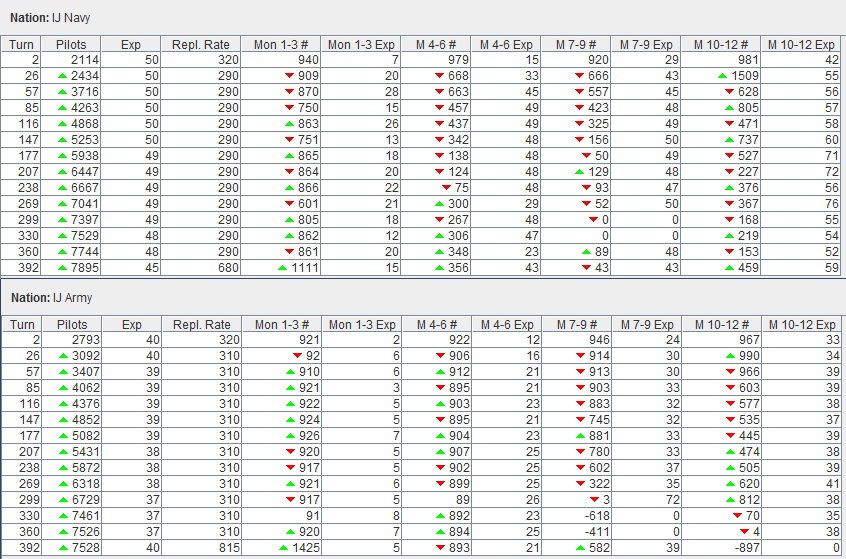The width and height of the screenshot is (846, 559).
Task: Click the green up arrow beside 129
Action: 579,172
